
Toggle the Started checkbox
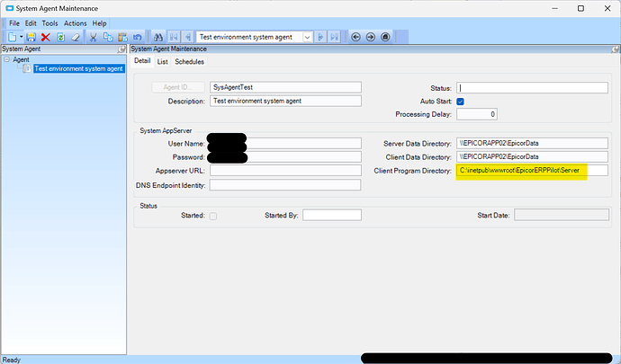click(x=213, y=216)
